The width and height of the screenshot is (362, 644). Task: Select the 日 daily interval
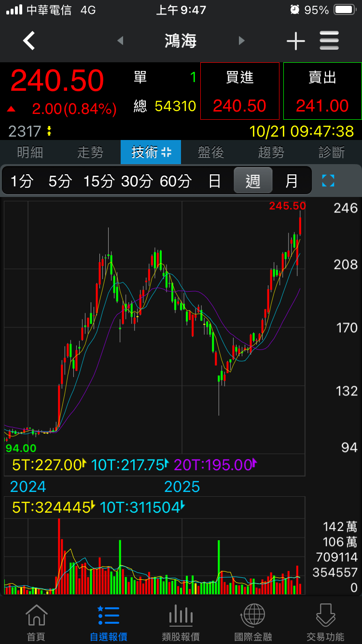coord(214,181)
